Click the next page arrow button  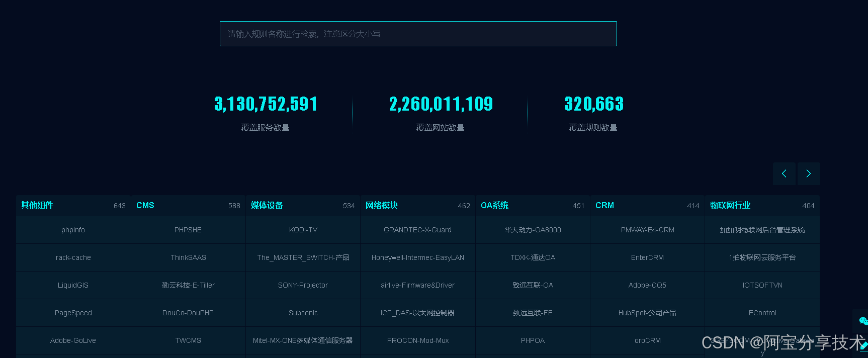(809, 173)
